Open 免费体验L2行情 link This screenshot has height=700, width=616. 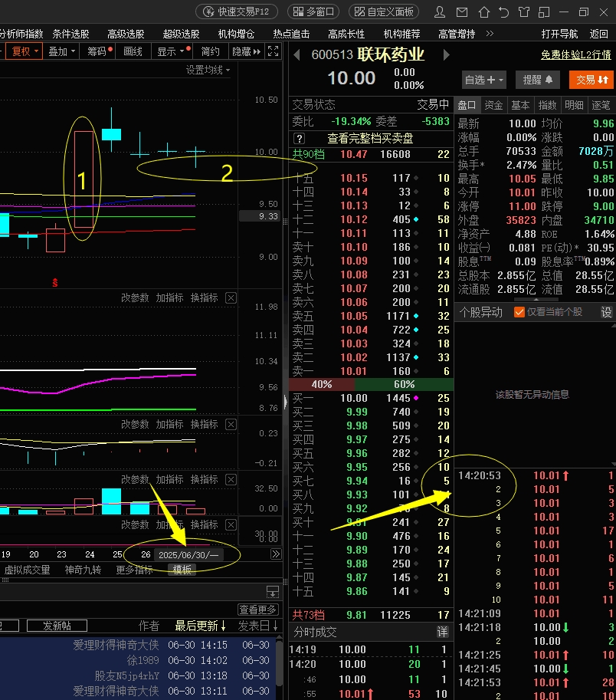(576, 55)
